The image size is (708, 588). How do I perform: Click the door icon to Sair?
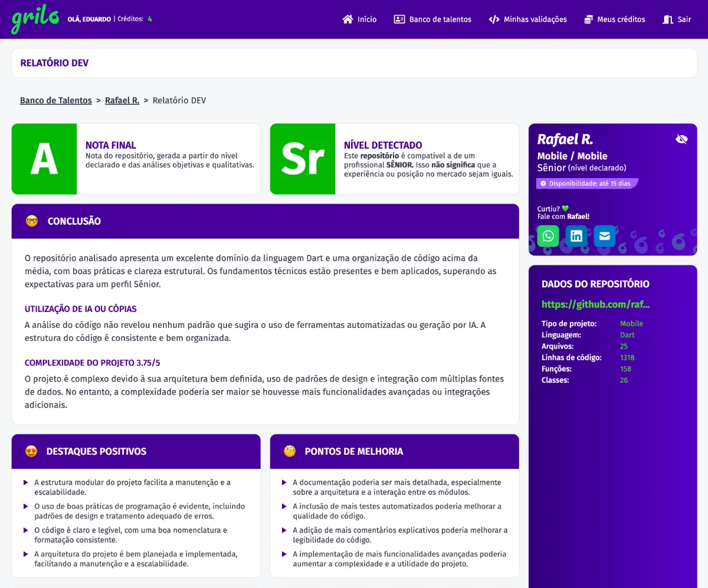[x=668, y=19]
